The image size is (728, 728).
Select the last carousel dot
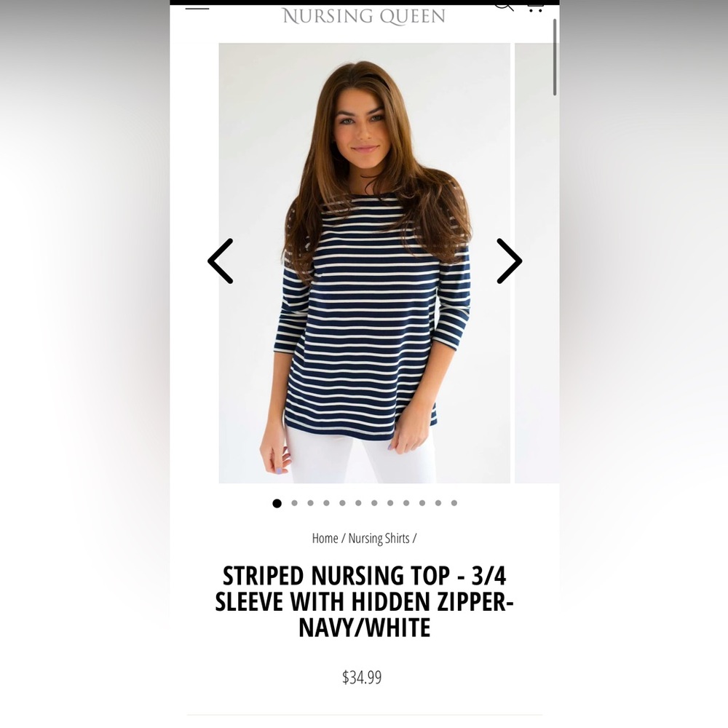pos(454,503)
